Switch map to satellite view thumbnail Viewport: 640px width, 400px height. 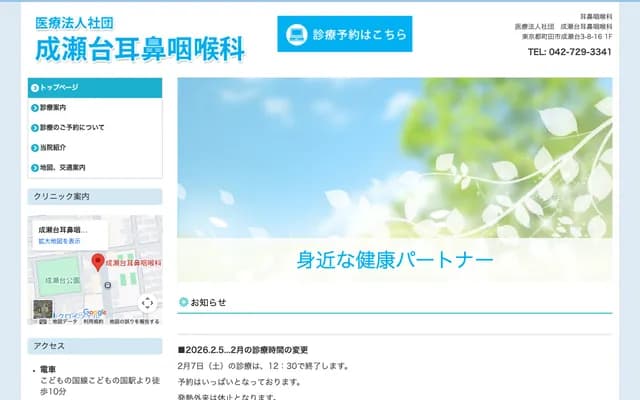tap(42, 308)
